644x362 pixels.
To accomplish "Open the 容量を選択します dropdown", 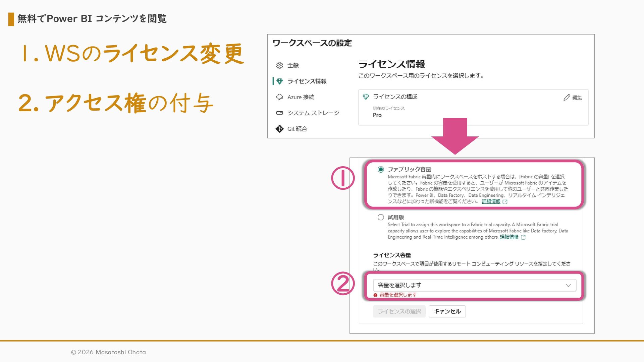I will pos(470,285).
